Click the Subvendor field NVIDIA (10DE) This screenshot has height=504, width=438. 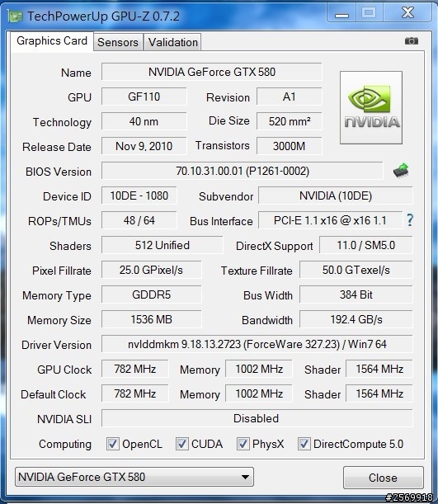(x=336, y=195)
